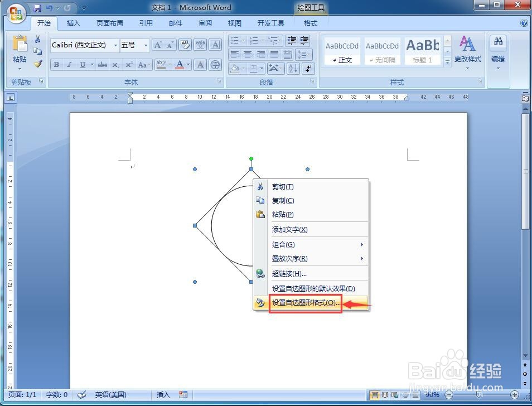
Task: Shrink font size with smaller A icon
Action: (x=170, y=45)
